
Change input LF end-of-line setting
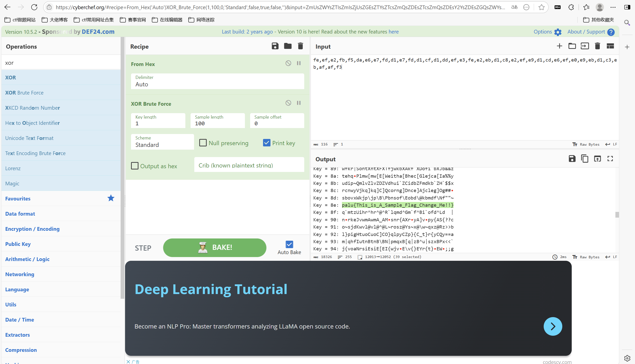tap(611, 144)
